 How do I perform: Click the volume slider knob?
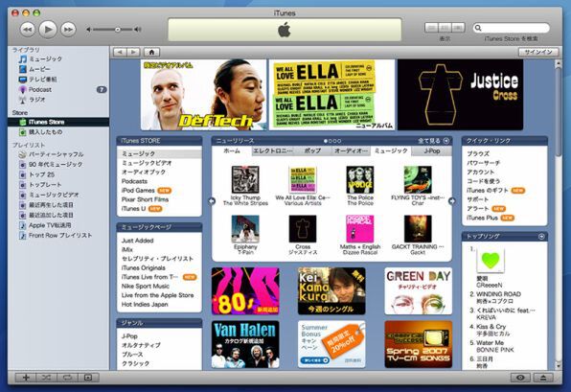(117, 30)
